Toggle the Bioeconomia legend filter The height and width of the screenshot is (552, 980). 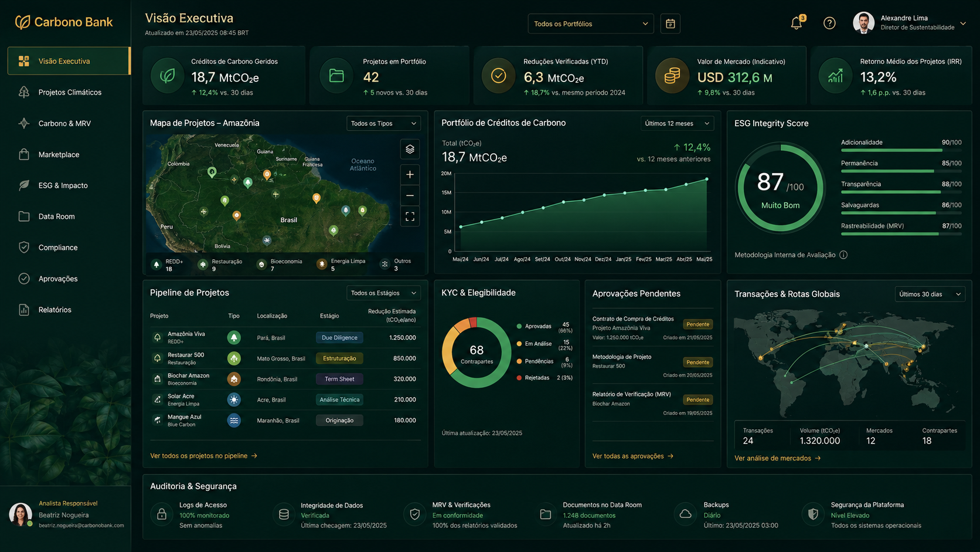280,265
